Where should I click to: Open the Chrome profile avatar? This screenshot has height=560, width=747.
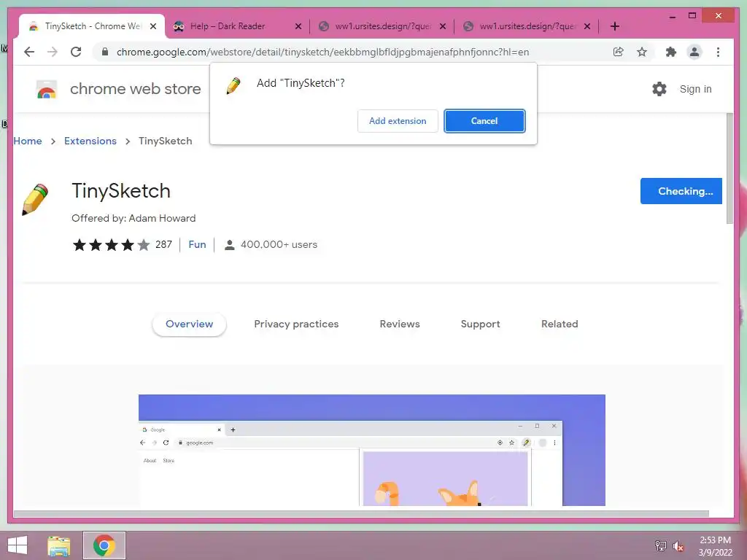coord(694,52)
